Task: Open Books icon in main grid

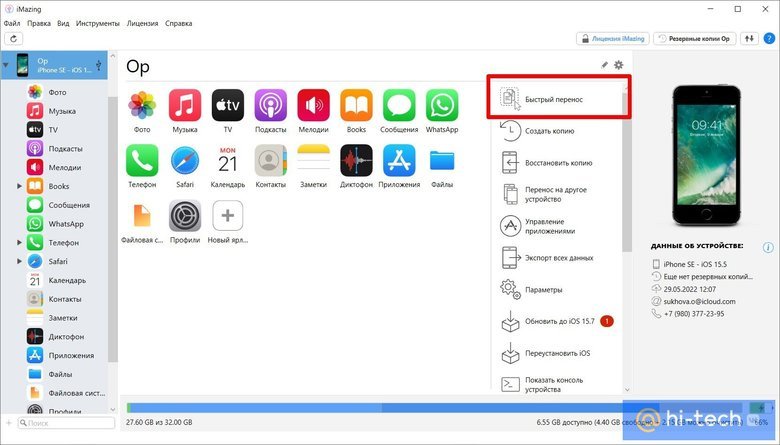Action: pos(356,105)
